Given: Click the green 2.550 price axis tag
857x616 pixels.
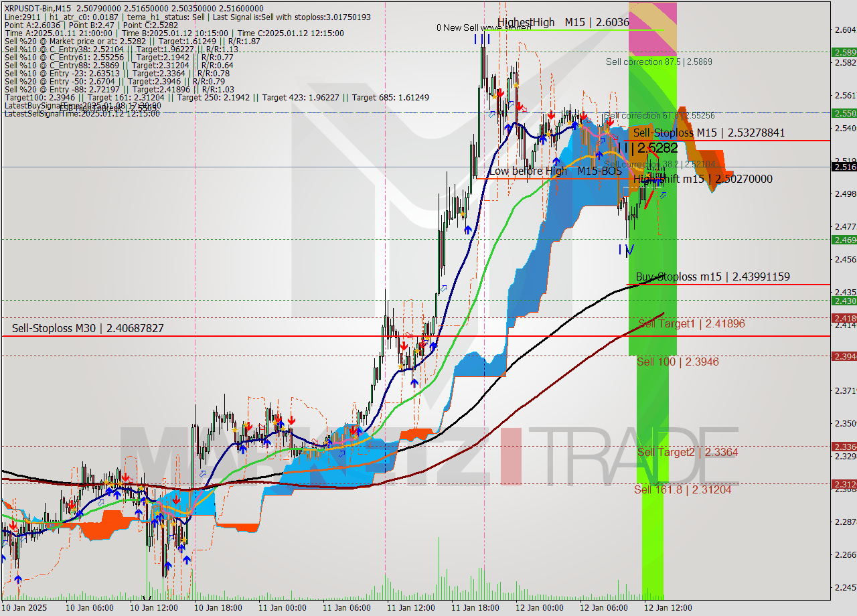Looking at the screenshot, I should [844, 113].
